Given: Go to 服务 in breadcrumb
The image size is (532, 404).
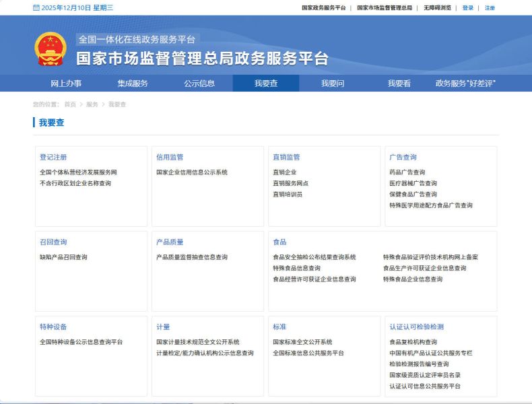Looking at the screenshot, I should [x=92, y=104].
